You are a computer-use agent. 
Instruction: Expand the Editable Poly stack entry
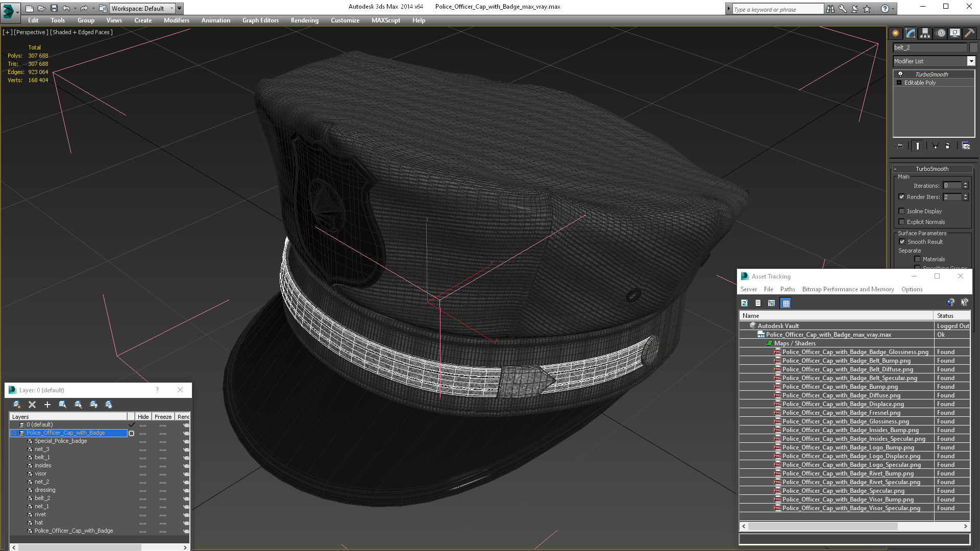pos(899,83)
